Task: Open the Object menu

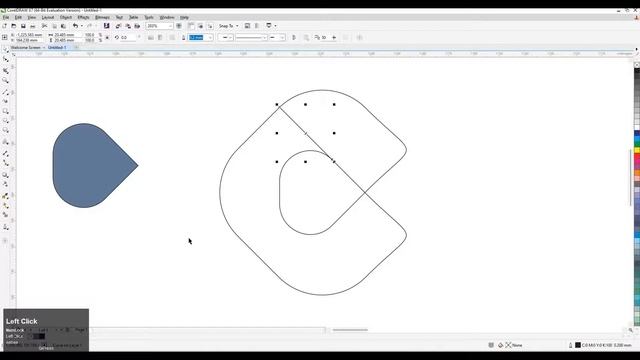Action: click(66, 18)
